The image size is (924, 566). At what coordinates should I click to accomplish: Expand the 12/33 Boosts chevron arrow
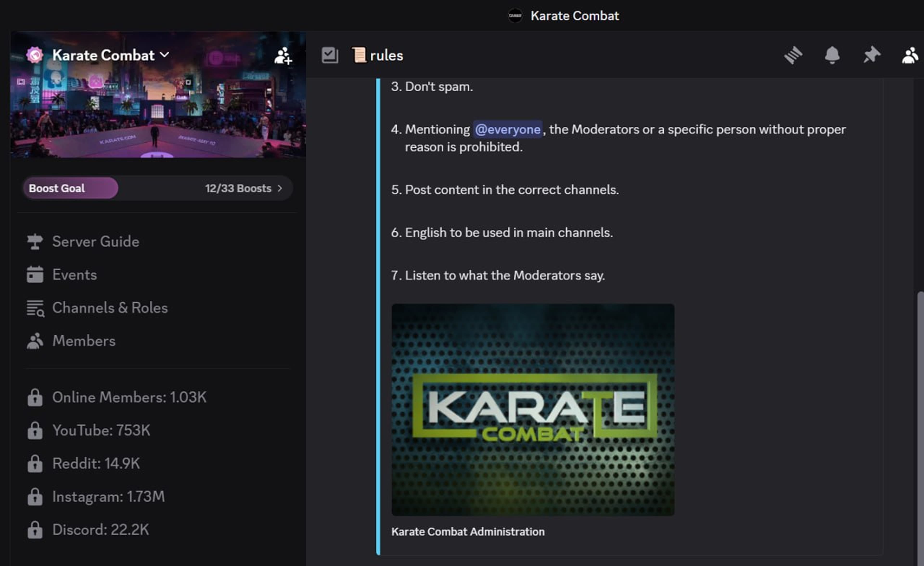tap(280, 188)
